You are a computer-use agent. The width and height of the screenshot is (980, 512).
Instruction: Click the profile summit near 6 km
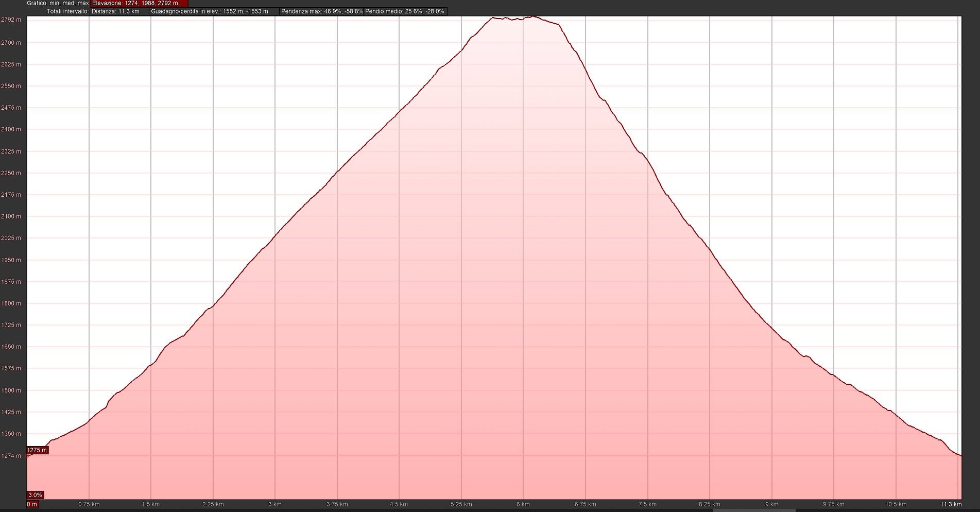pos(532,17)
